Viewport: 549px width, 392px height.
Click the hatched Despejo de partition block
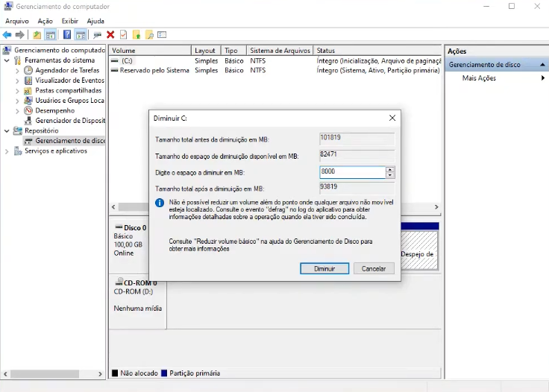[x=419, y=250]
